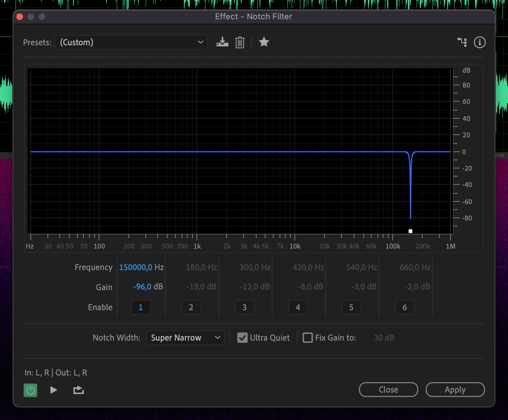Select white notch control point on graph
The height and width of the screenshot is (420, 508).
pyautogui.click(x=410, y=231)
